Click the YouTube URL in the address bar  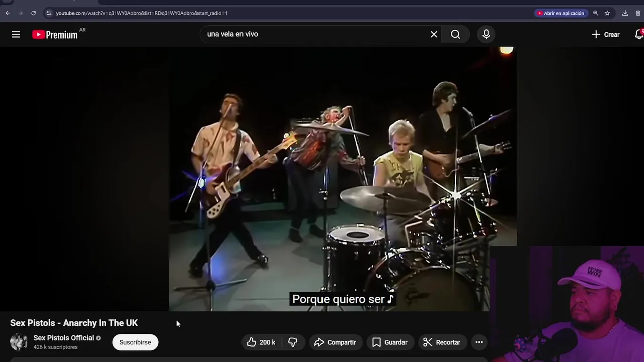pyautogui.click(x=141, y=13)
